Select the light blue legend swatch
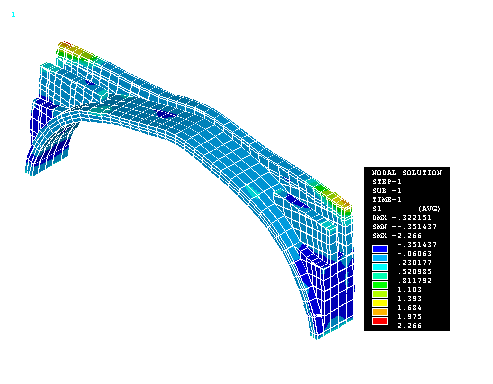This screenshot has height=384, width=493. point(380,258)
